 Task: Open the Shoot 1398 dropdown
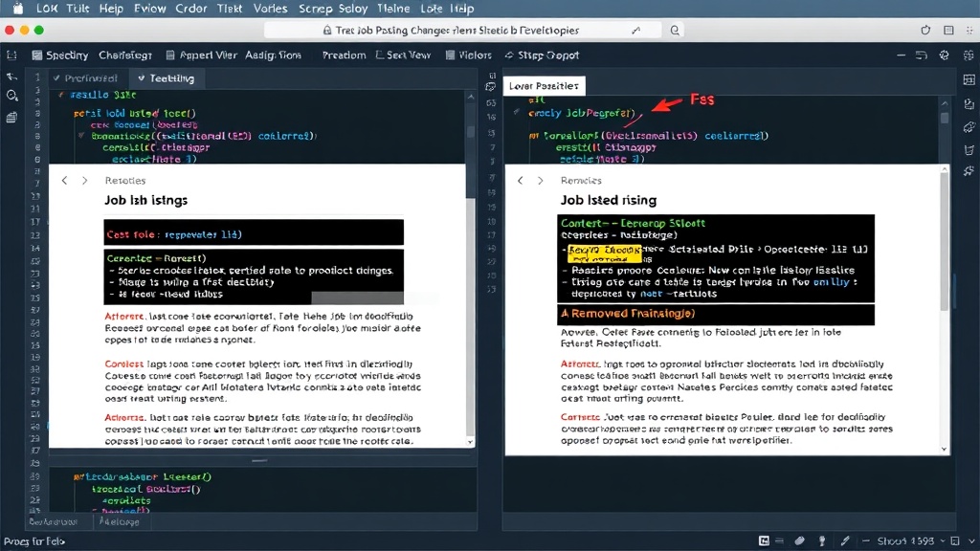910,541
